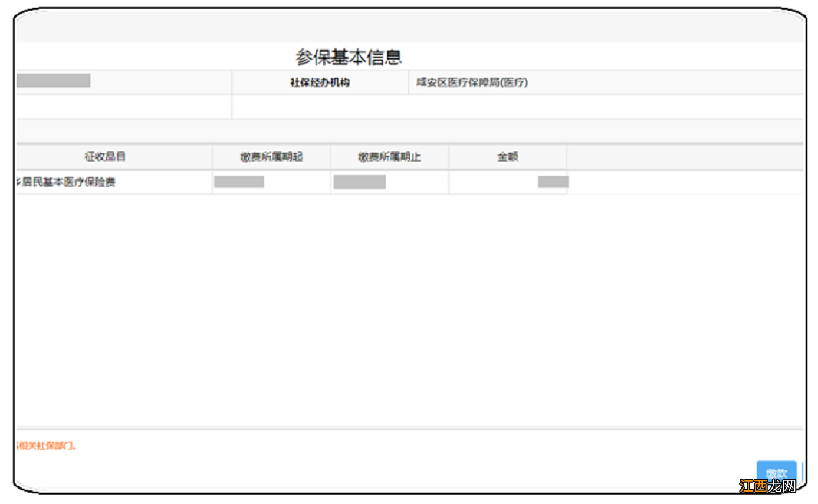This screenshot has width=818, height=504.
Task: Click the 金额 column header
Action: click(507, 157)
